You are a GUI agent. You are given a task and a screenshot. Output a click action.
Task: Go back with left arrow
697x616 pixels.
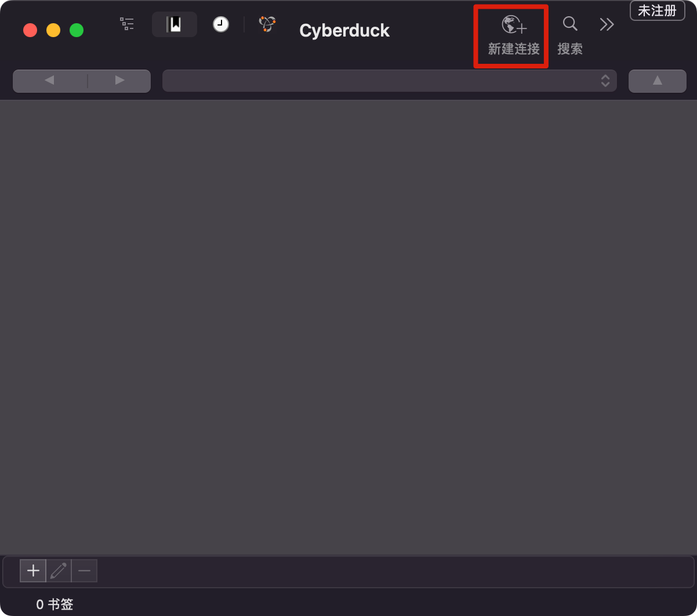(x=50, y=81)
